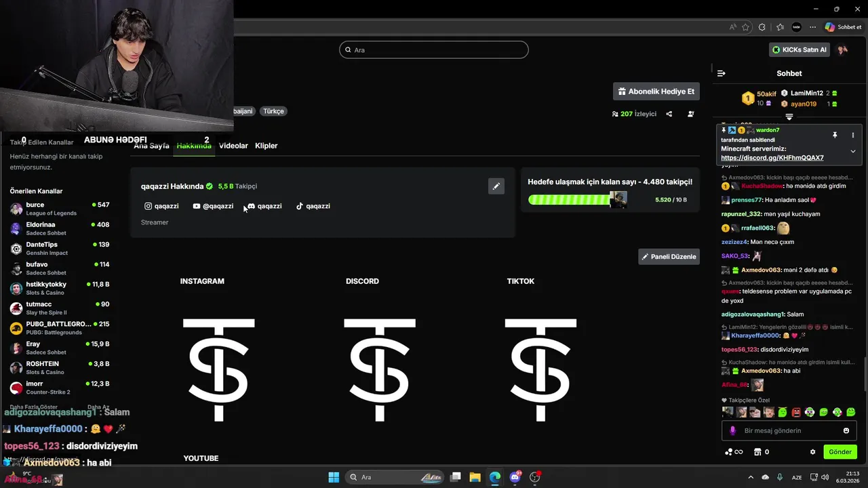Click the browser favorites star icon

(746, 27)
